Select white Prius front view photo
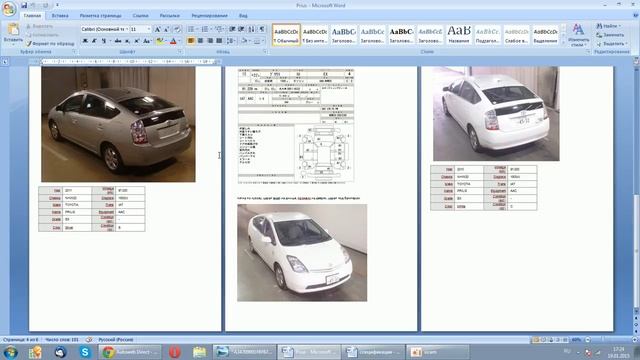Viewport: 640px width, 360px height. 302,253
